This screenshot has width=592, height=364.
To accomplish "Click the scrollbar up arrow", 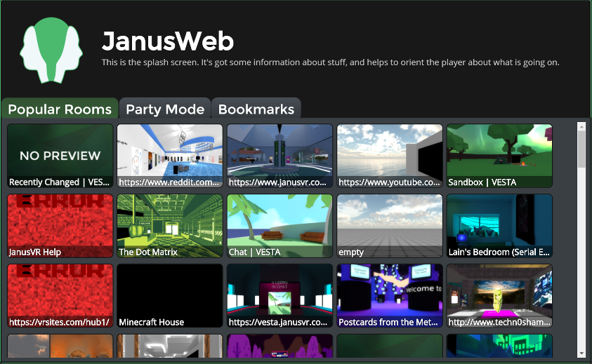I will click(x=581, y=126).
